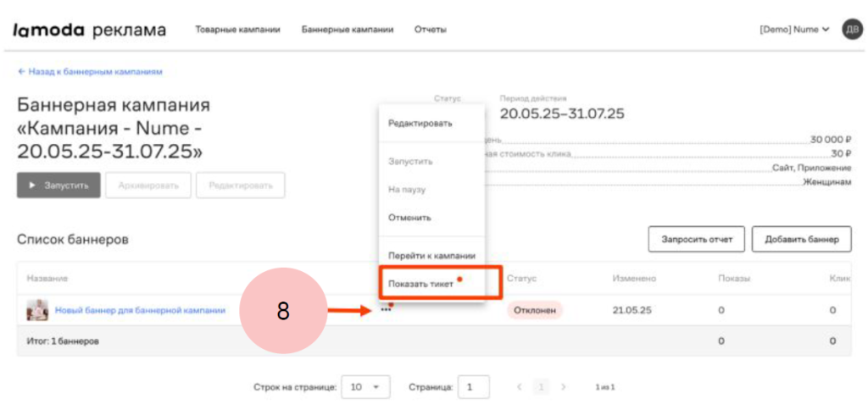Screen dimensions: 868x410
Task: Open Баннерные кампании tab
Action: coord(347,30)
